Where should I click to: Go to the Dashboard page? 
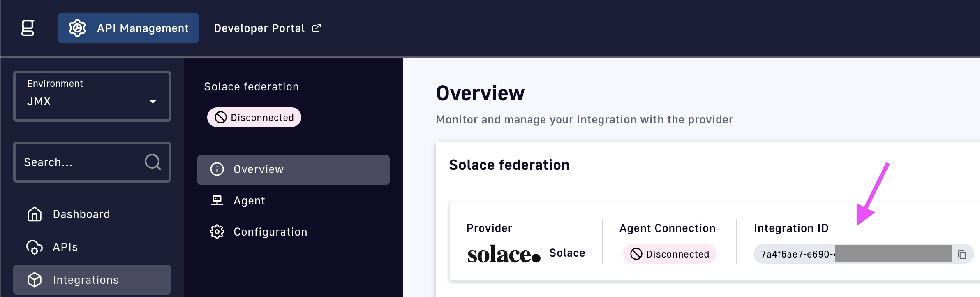tap(81, 214)
